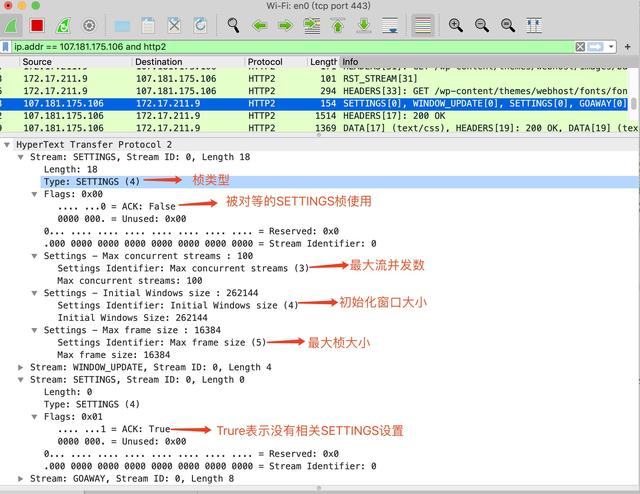Click resize columns to fit content icon

534,25
